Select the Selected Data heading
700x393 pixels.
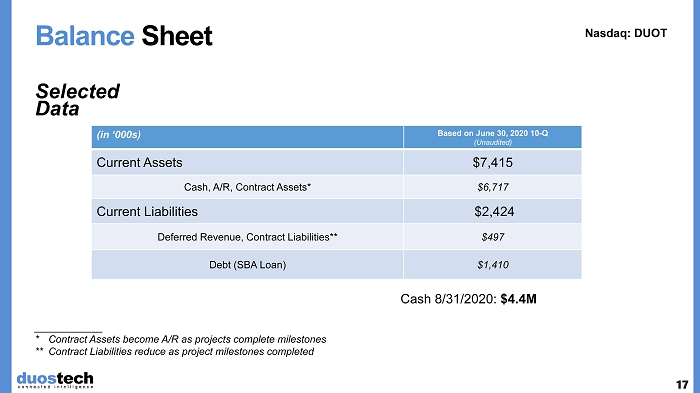tap(77, 100)
